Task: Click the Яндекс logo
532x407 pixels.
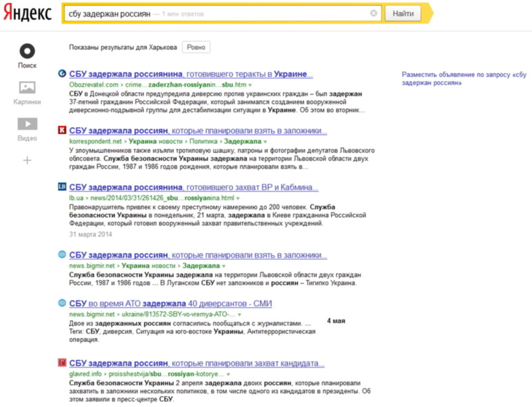Action: click(x=27, y=14)
